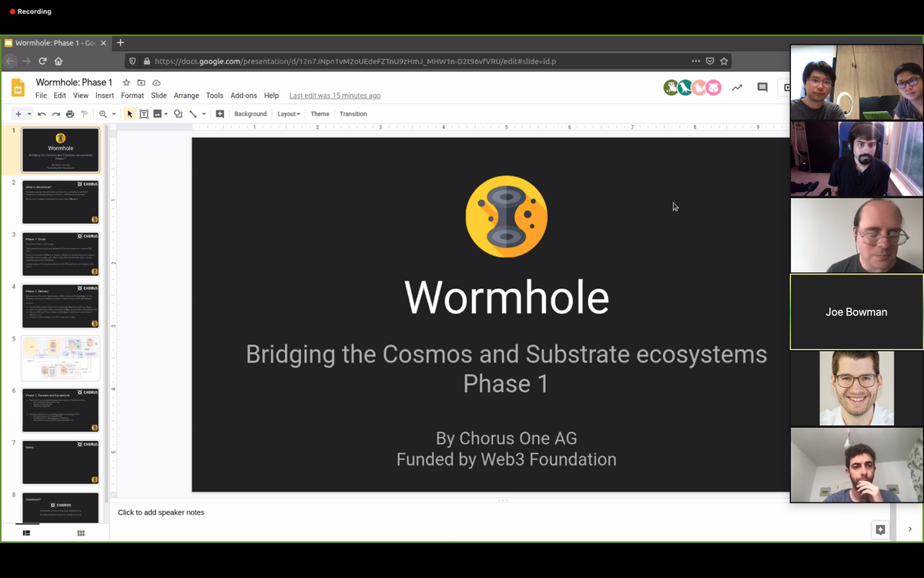924x578 pixels.
Task: Open the View menu
Action: (81, 96)
